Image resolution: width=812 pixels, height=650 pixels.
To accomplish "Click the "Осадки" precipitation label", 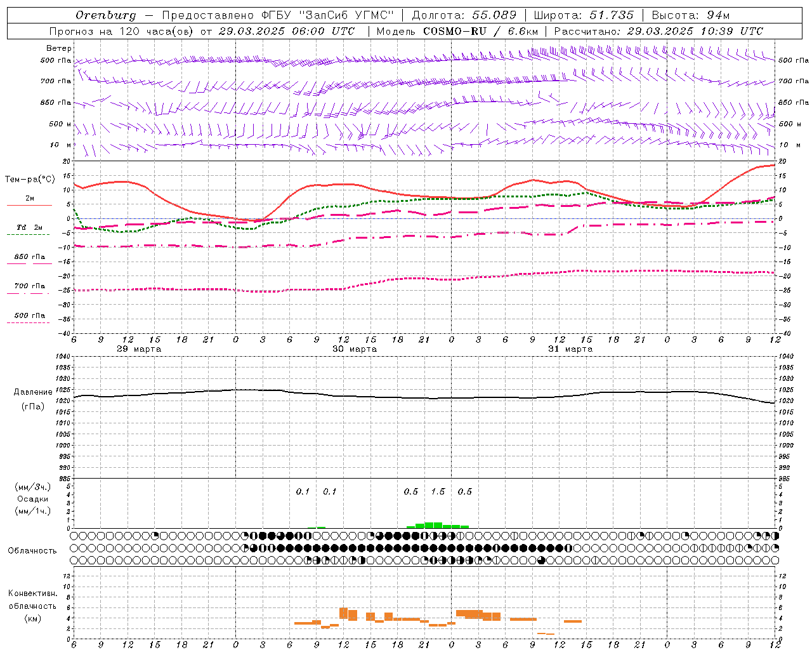I will (x=33, y=499).
